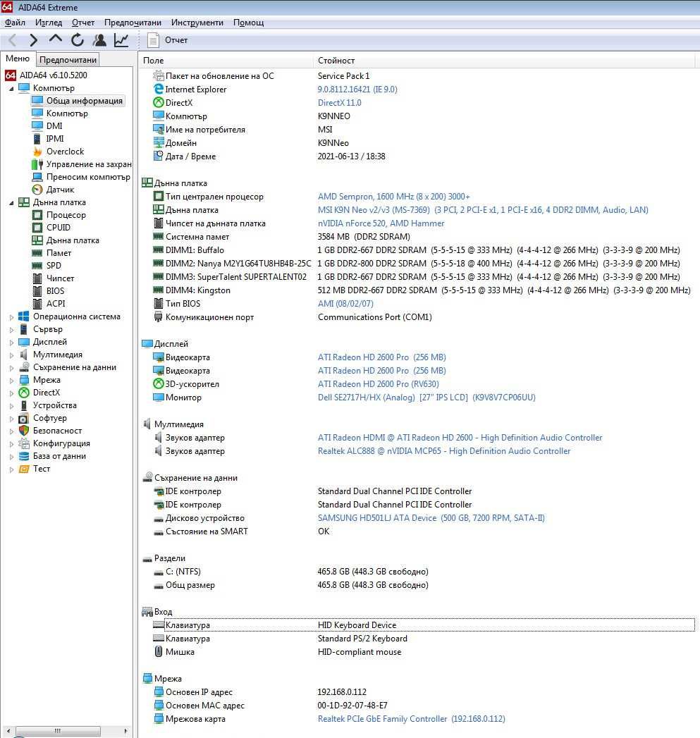Screen dimensions: 700x738
Task: Select the SPD memory item
Action: pos(54,266)
